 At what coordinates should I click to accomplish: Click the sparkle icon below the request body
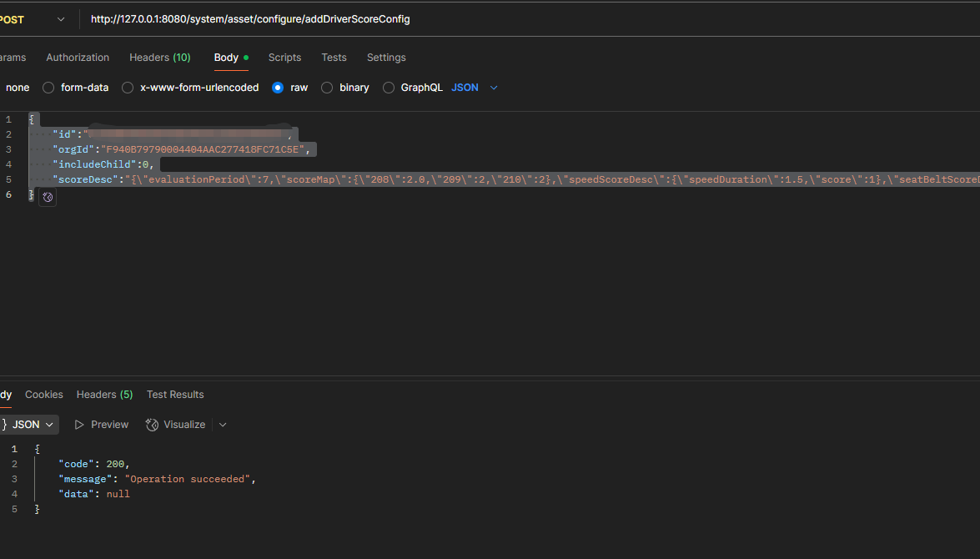pyautogui.click(x=48, y=197)
